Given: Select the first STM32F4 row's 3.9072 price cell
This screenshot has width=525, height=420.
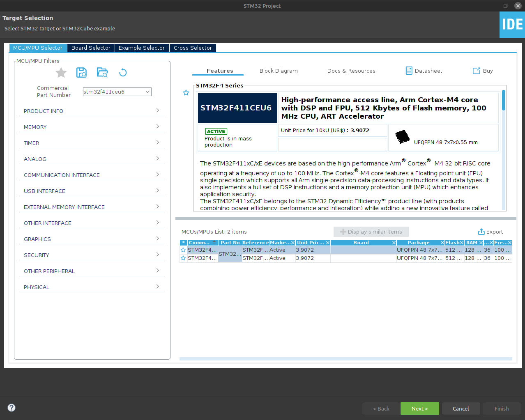Looking at the screenshot, I should point(313,250).
